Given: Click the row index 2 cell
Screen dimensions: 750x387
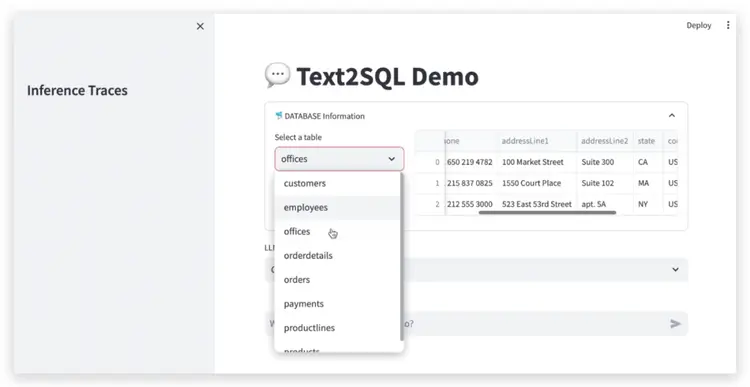Looking at the screenshot, I should click(x=430, y=204).
